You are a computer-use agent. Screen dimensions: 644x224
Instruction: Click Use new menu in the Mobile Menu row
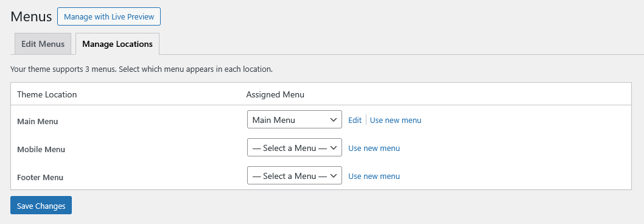pos(374,148)
